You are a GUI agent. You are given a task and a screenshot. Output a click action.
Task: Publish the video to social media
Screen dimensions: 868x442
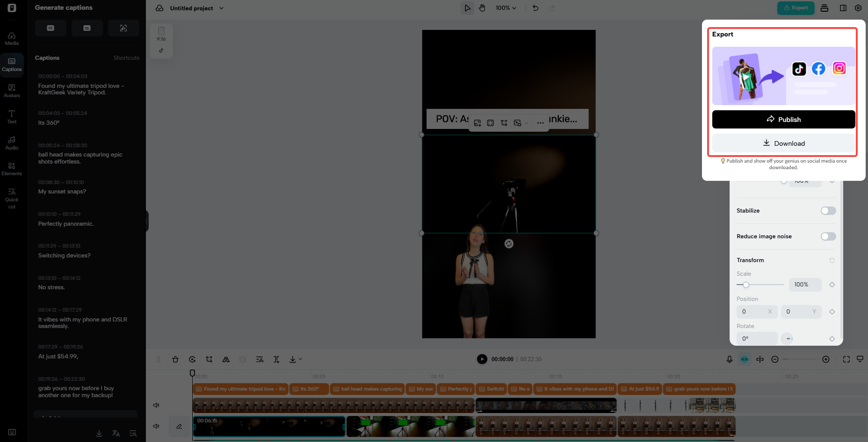pos(783,119)
